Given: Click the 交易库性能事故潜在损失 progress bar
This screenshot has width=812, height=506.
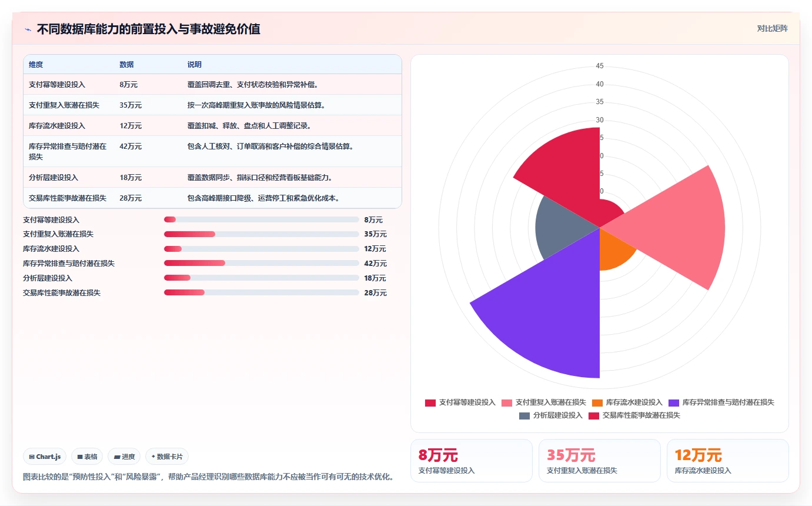Looking at the screenshot, I should coord(262,292).
